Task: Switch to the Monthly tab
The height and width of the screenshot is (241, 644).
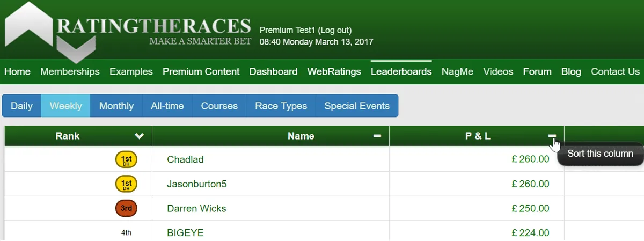Action: pyautogui.click(x=116, y=106)
